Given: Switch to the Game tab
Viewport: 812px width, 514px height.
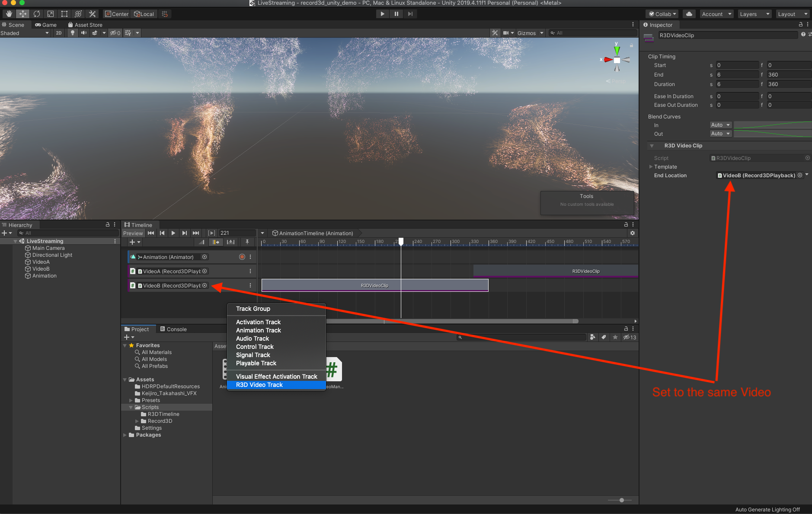Looking at the screenshot, I should click(46, 25).
